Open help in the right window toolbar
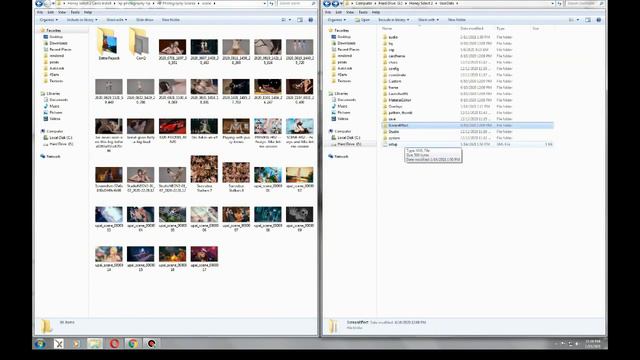 click(x=599, y=20)
